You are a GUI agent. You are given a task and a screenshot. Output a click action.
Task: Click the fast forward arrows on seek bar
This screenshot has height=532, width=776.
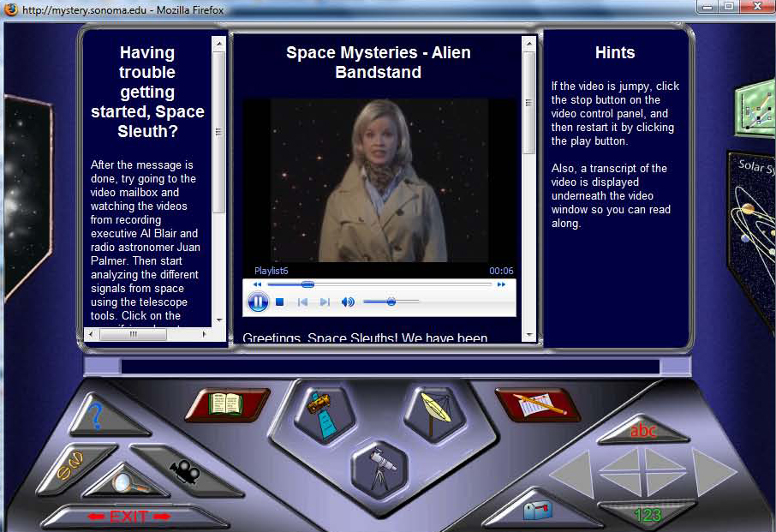pyautogui.click(x=502, y=284)
